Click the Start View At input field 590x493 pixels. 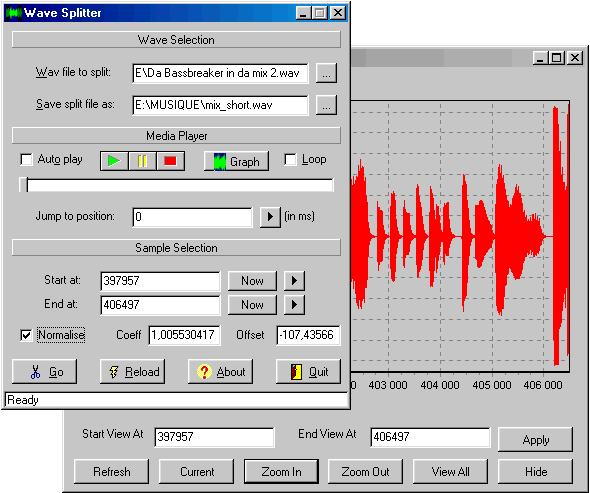point(214,437)
